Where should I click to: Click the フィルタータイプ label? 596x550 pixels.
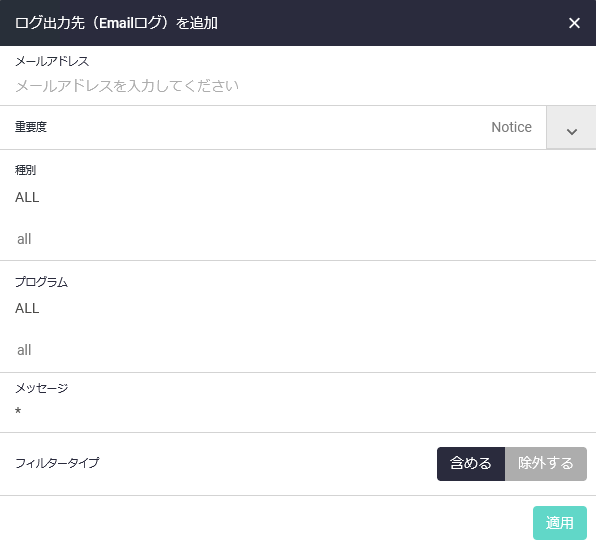57,463
